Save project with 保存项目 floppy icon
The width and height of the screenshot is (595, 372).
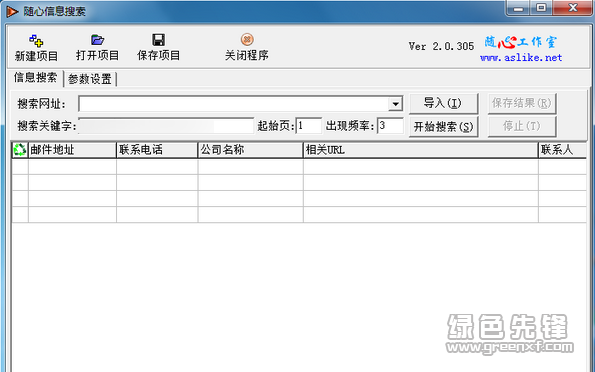(158, 39)
